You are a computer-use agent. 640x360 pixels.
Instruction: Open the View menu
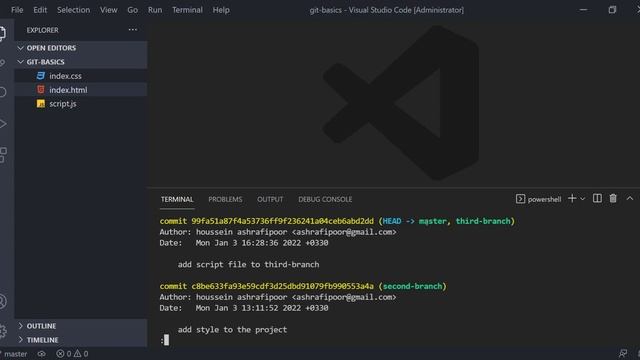[x=109, y=10]
